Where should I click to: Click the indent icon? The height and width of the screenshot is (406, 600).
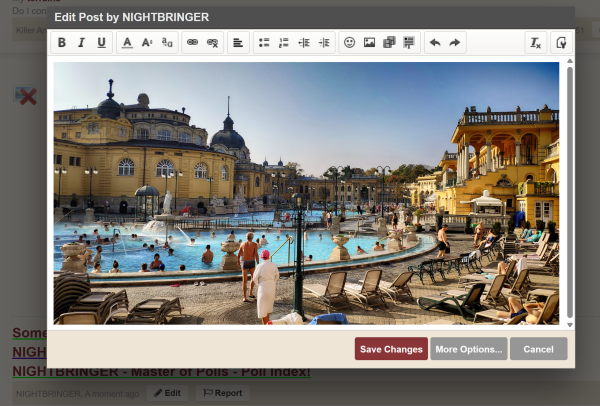tap(323, 43)
